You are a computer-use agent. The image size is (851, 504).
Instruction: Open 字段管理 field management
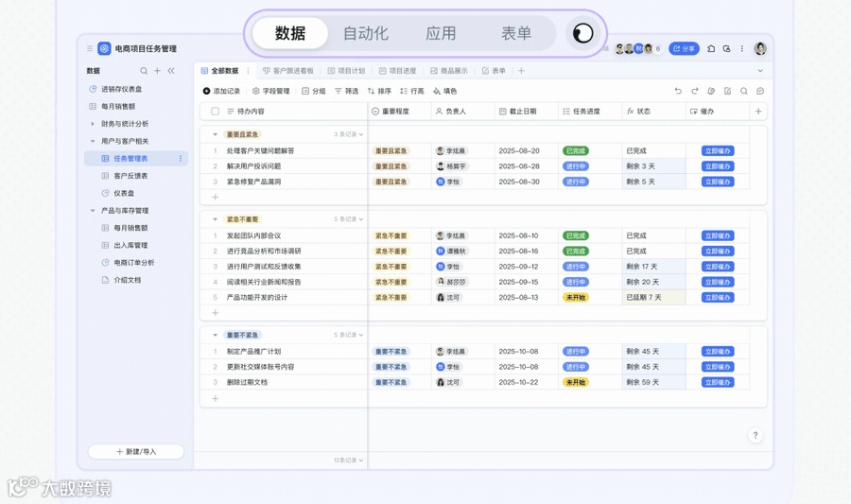(x=270, y=91)
